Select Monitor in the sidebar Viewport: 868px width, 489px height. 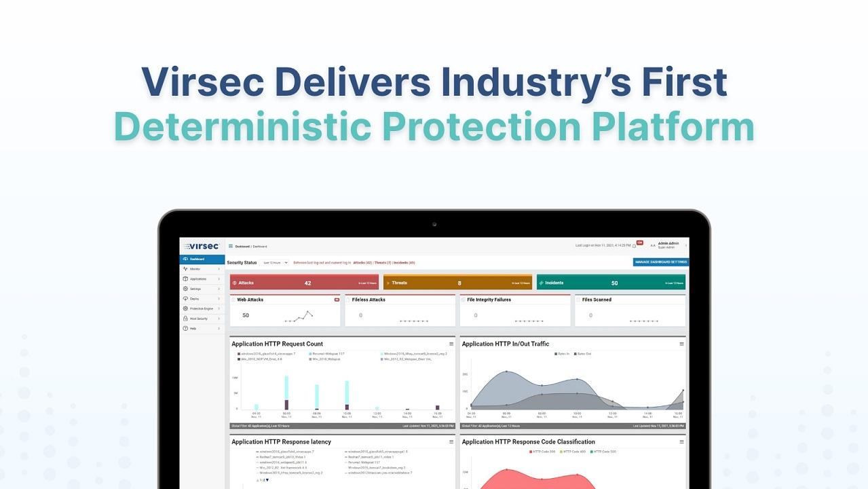coord(202,269)
